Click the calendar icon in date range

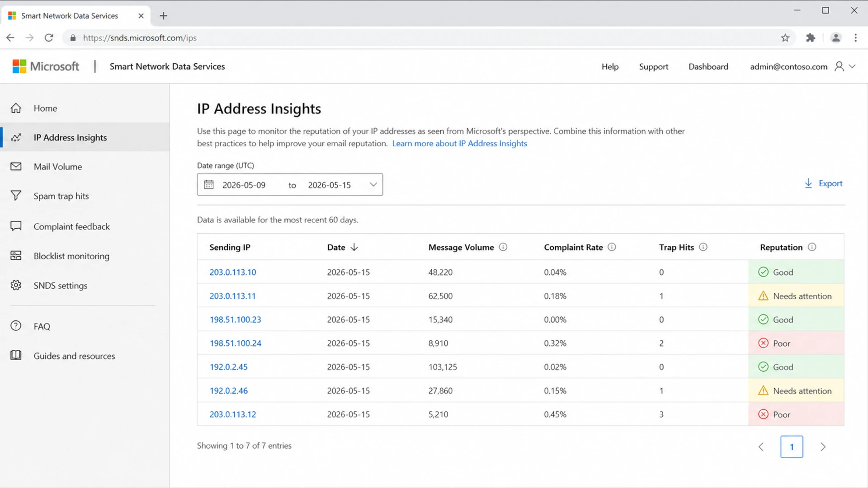click(x=208, y=184)
